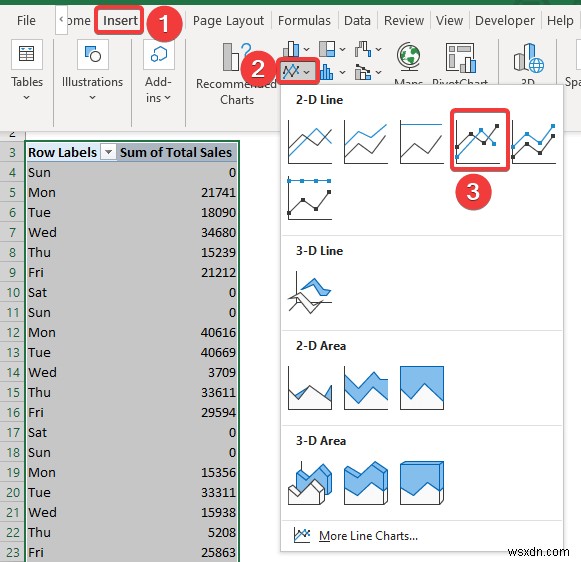Select row header 5
This screenshot has width=581, height=562.
coord(13,193)
